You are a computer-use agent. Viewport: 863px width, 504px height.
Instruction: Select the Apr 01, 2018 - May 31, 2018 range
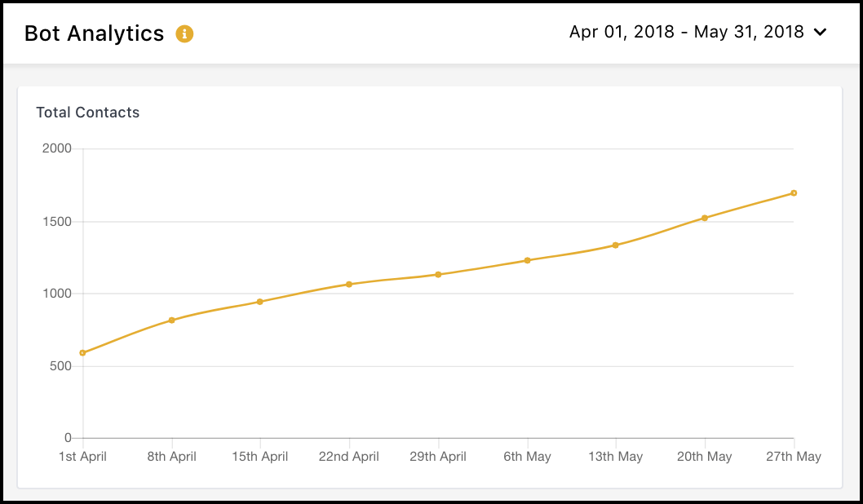tap(686, 32)
